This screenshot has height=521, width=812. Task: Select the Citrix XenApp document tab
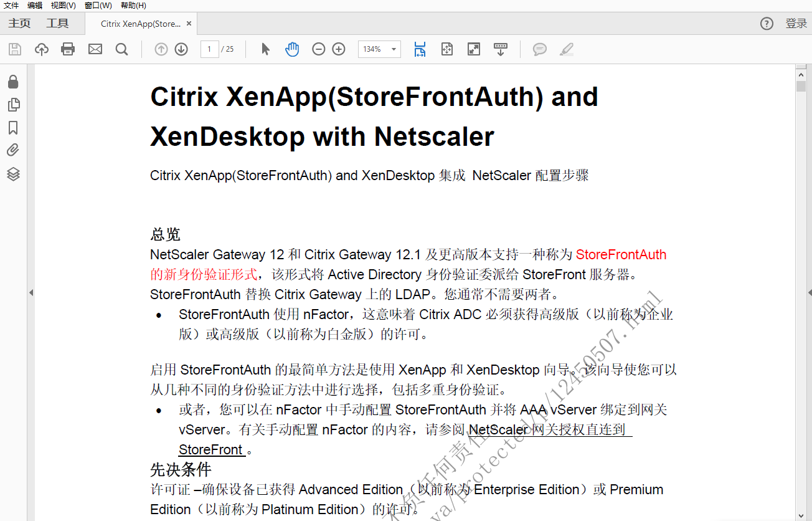click(x=141, y=24)
